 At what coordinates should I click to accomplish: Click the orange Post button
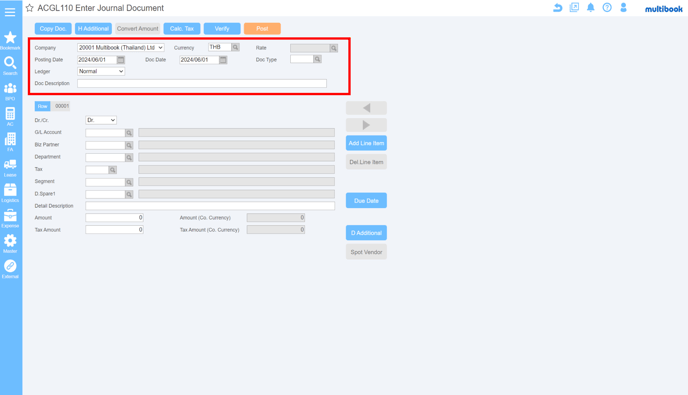[x=262, y=29]
